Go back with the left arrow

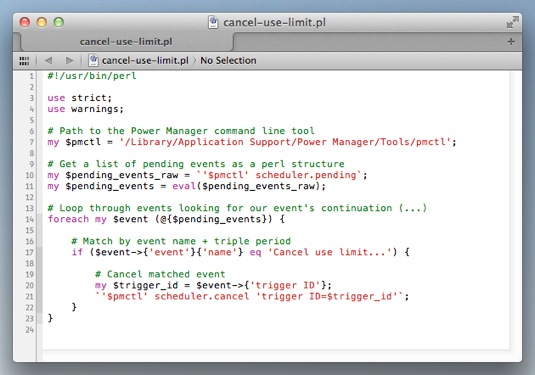48,60
